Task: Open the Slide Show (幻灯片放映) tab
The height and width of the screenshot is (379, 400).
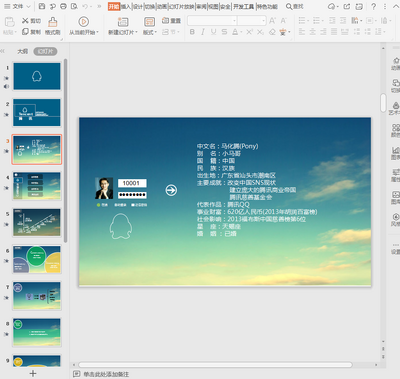Action: click(x=182, y=6)
